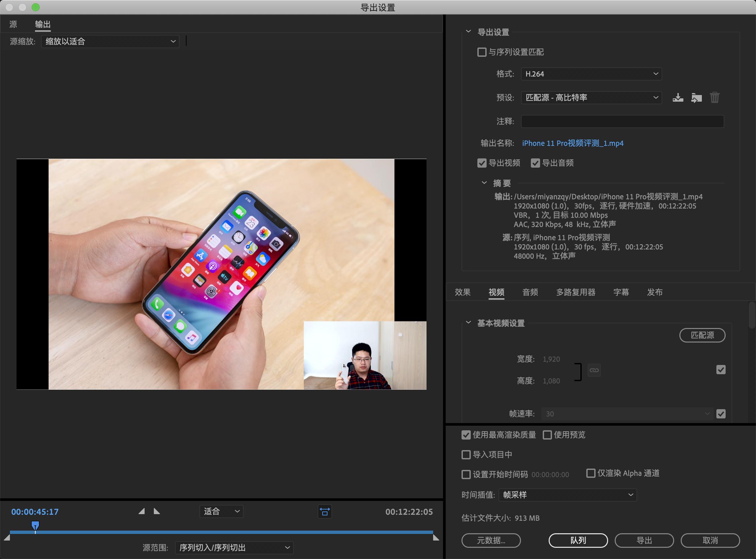Click the 队列 button to queue export
The width and height of the screenshot is (756, 559).
pyautogui.click(x=578, y=541)
